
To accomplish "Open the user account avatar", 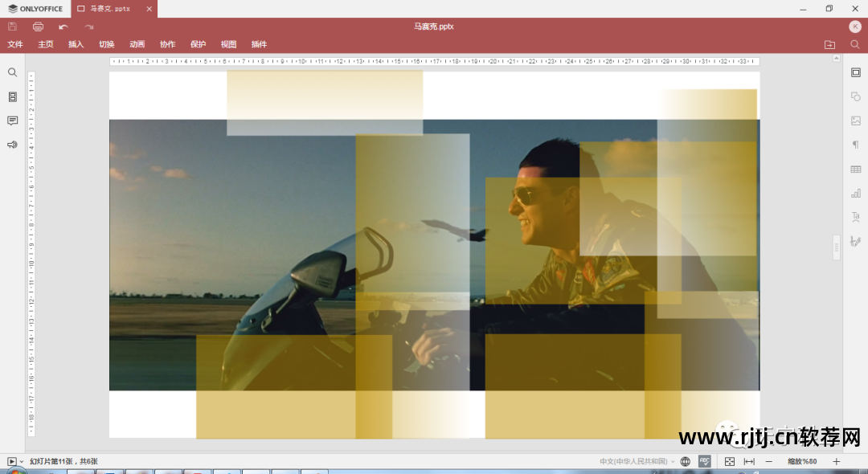I will tap(854, 26).
